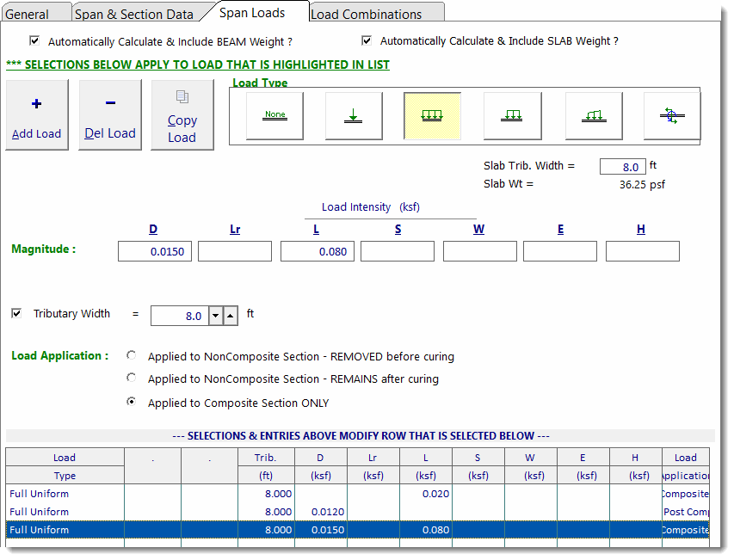
Task: Click the Magnitude D input field
Action: tap(154, 251)
